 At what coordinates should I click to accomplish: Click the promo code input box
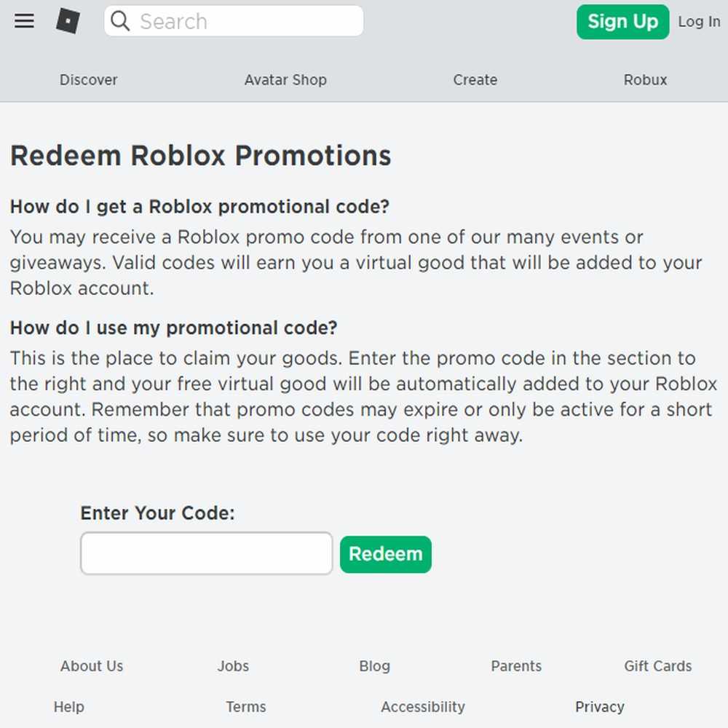(x=207, y=553)
